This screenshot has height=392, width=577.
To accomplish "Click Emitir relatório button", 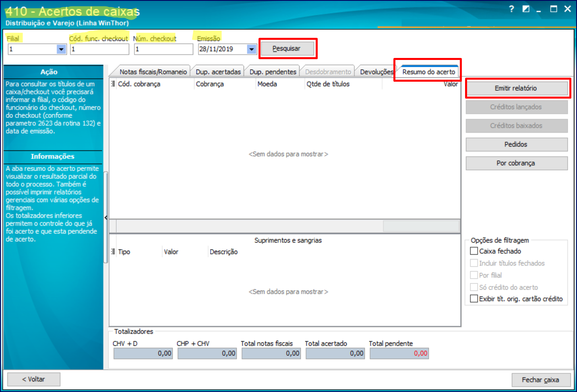I will coord(517,88).
